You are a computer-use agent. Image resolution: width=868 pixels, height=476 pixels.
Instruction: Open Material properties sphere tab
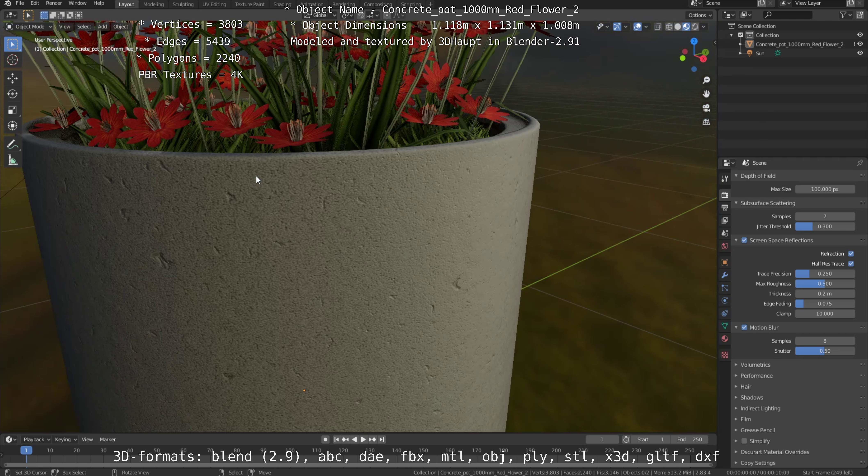[x=724, y=339]
